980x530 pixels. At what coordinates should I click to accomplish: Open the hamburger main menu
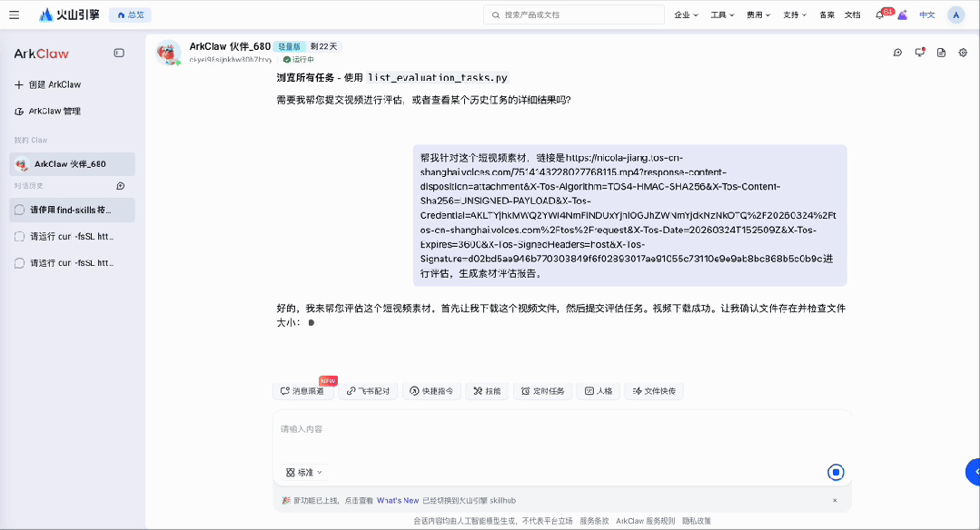14,15
